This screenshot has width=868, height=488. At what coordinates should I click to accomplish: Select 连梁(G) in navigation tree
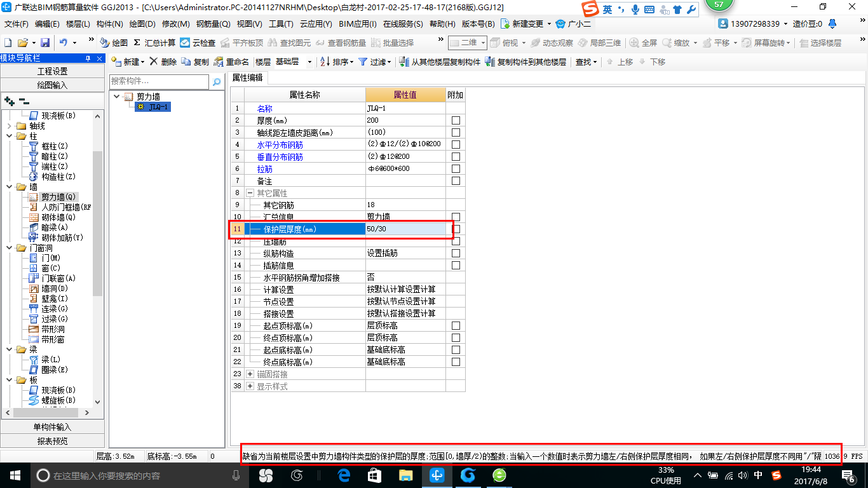(49, 309)
